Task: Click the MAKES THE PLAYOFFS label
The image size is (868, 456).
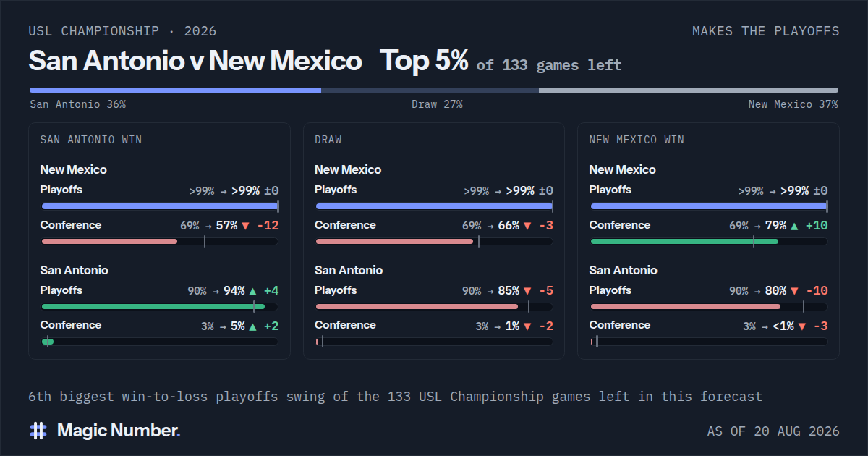Action: pyautogui.click(x=766, y=31)
